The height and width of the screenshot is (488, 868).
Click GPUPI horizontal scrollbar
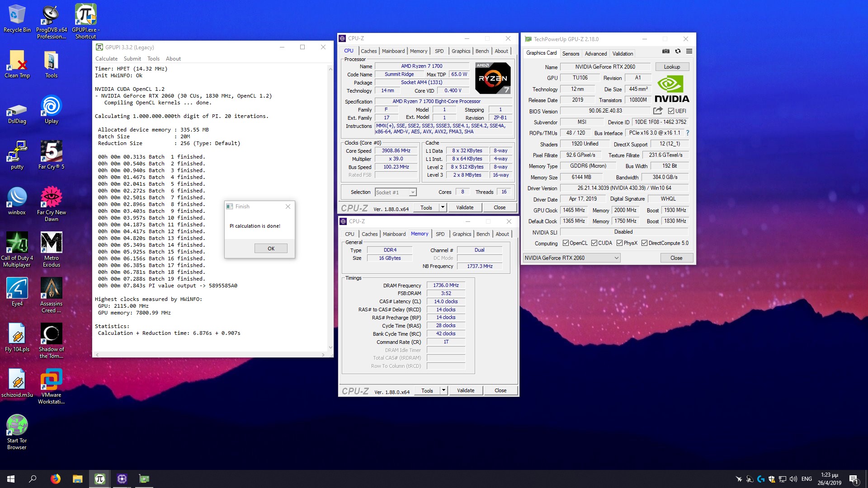tap(210, 355)
